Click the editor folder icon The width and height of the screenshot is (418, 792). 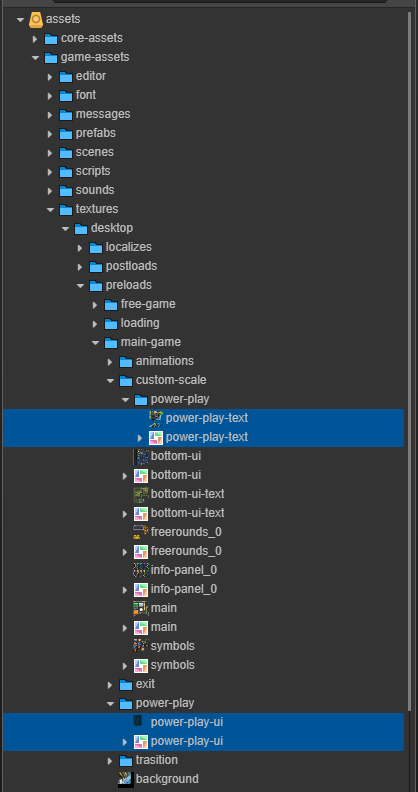tap(66, 76)
